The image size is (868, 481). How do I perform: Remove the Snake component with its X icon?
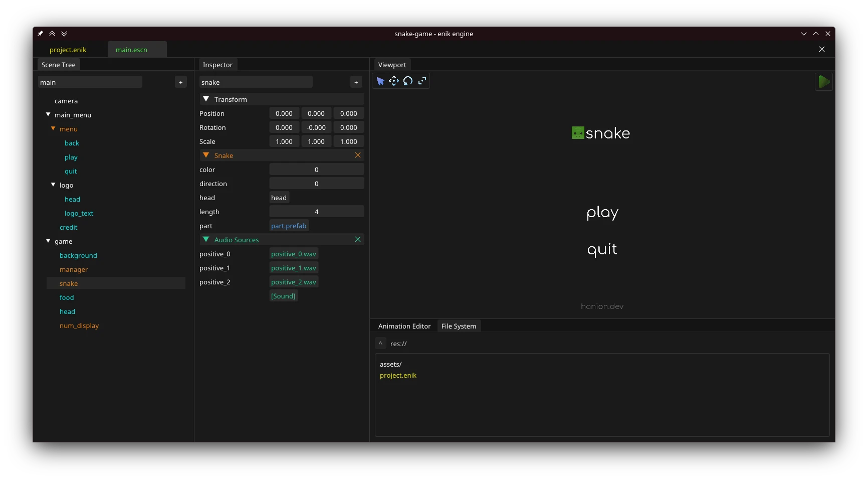point(358,155)
